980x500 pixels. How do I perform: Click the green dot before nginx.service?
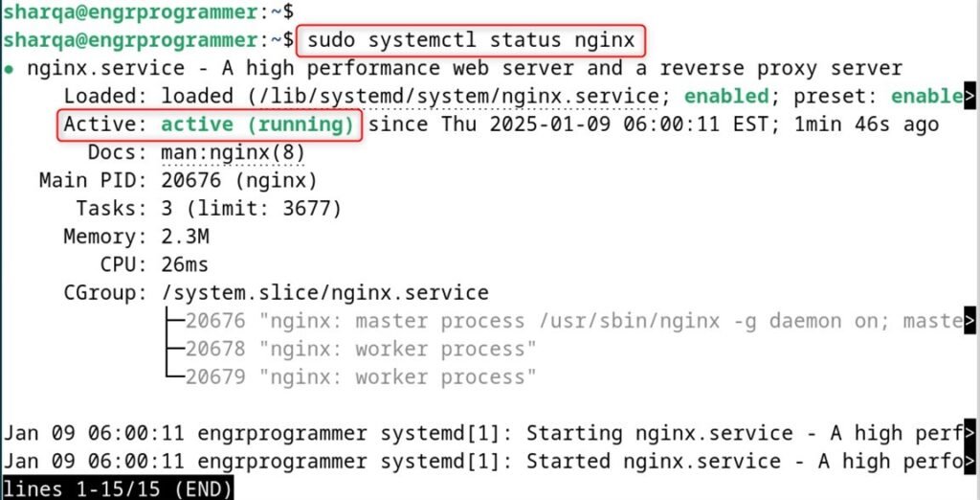pyautogui.click(x=9, y=69)
